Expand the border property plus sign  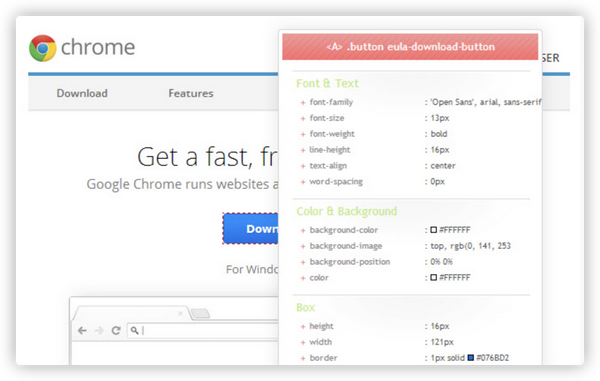pos(303,358)
